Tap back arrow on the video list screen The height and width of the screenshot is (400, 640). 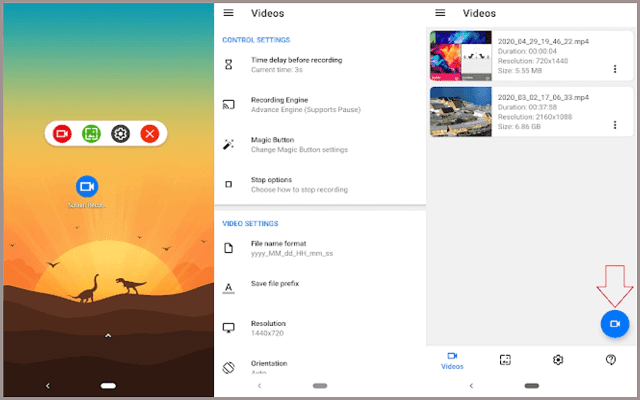click(471, 386)
